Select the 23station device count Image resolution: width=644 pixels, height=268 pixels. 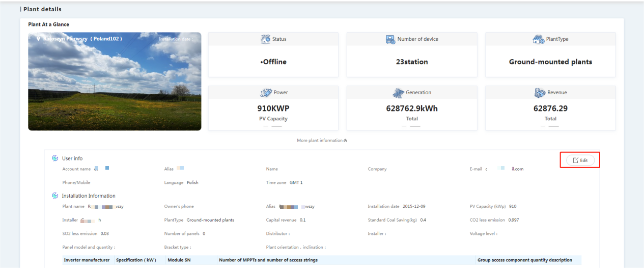412,62
